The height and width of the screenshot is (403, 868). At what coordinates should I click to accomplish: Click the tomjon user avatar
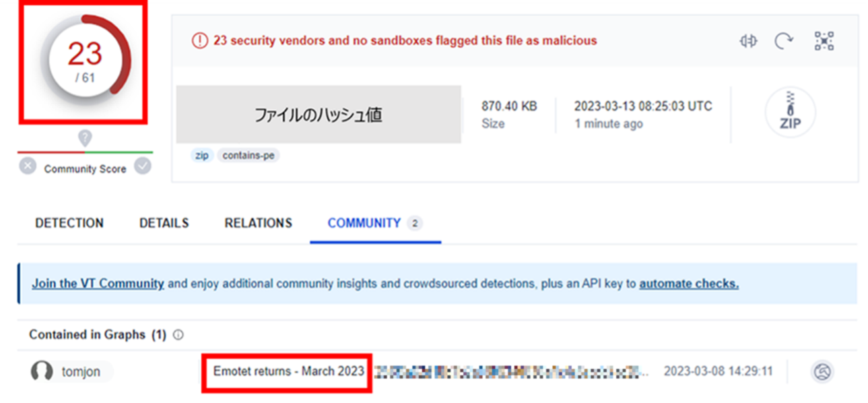tap(42, 371)
